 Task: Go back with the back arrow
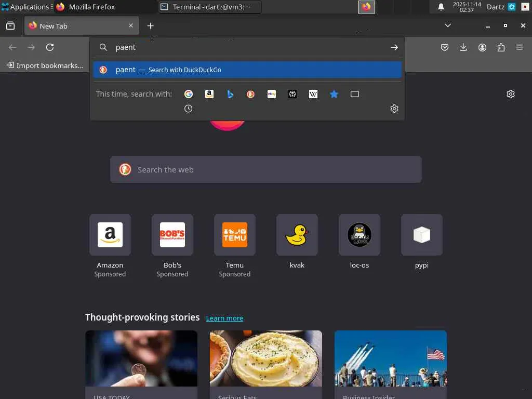pyautogui.click(x=12, y=47)
